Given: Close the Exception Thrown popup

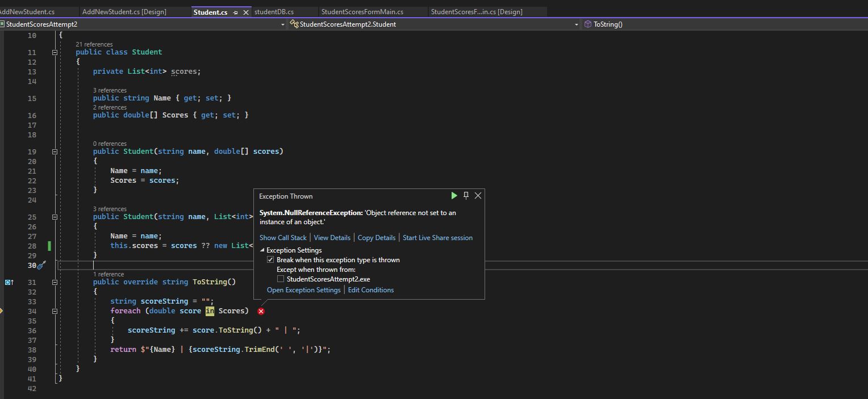Looking at the screenshot, I should point(478,195).
